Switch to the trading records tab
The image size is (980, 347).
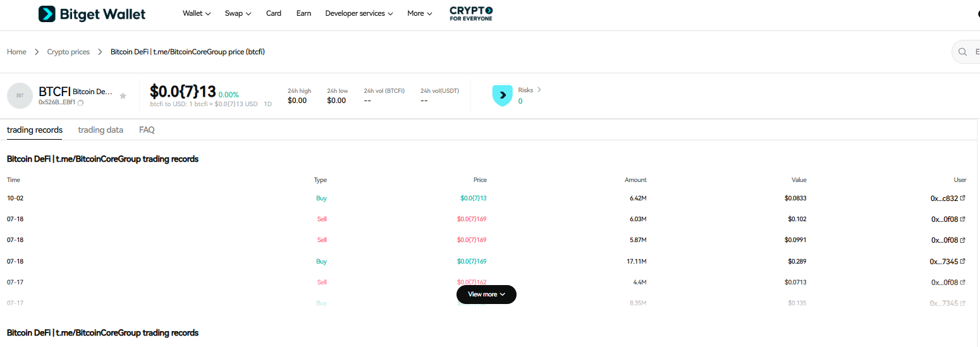pyautogui.click(x=35, y=130)
